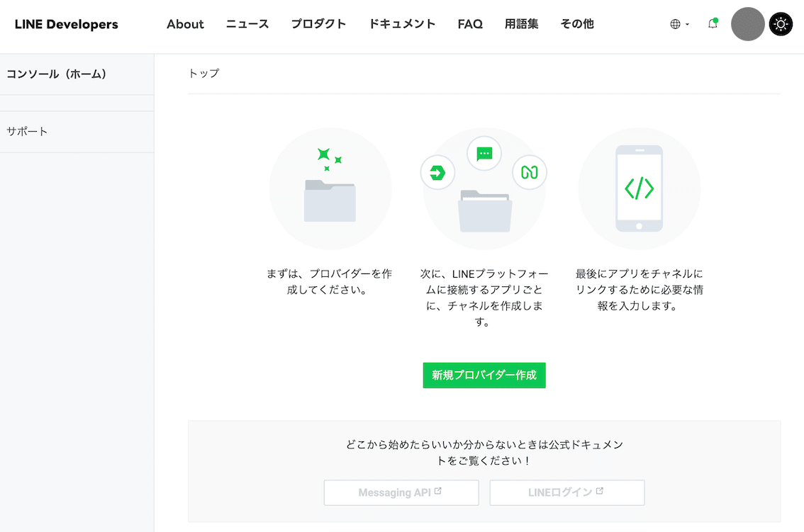Open the user profile avatar
Viewport: 804px width, 532px height.
(747, 24)
